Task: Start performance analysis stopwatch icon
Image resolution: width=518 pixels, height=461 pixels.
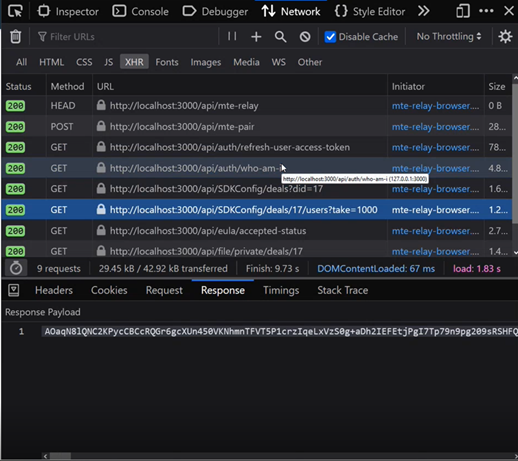Action: [x=16, y=268]
